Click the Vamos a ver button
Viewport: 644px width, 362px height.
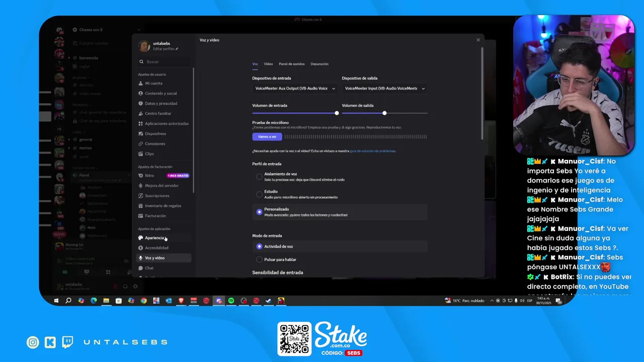point(267,137)
